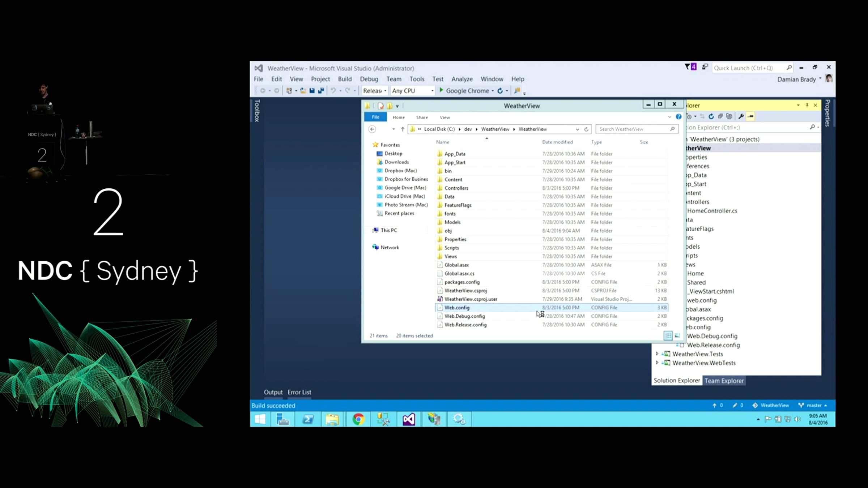Expand the WeatherView.Tests project node
The width and height of the screenshot is (868, 488).
tap(657, 354)
